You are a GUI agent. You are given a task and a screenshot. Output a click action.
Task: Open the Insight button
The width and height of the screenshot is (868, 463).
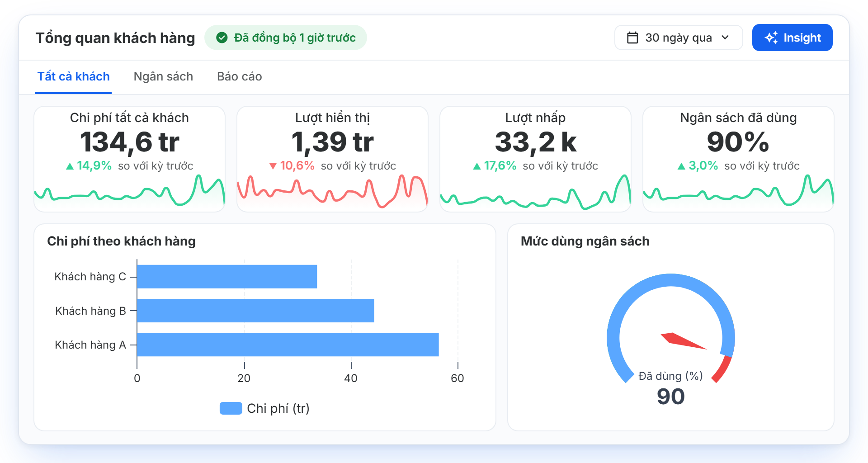[792, 38]
